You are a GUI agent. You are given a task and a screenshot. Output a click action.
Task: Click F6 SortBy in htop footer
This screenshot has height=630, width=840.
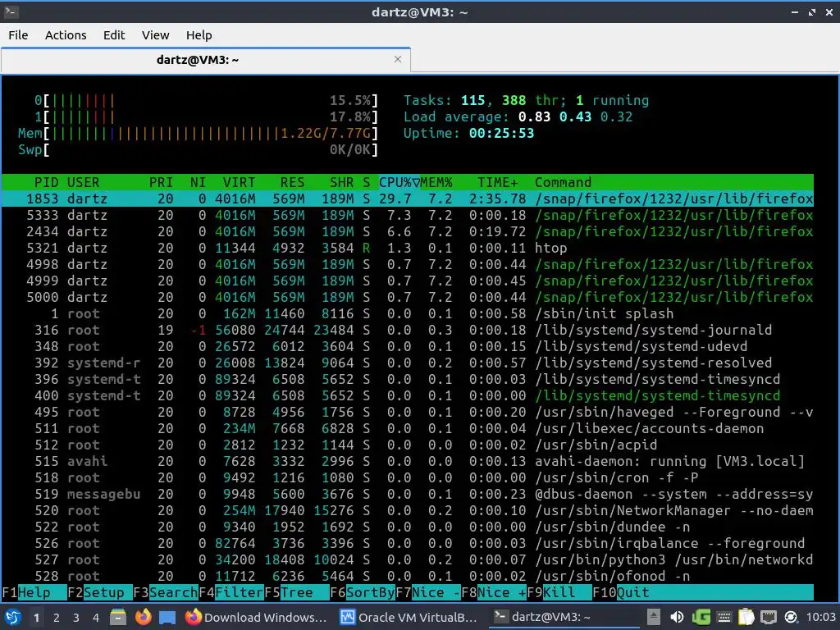pyautogui.click(x=363, y=592)
